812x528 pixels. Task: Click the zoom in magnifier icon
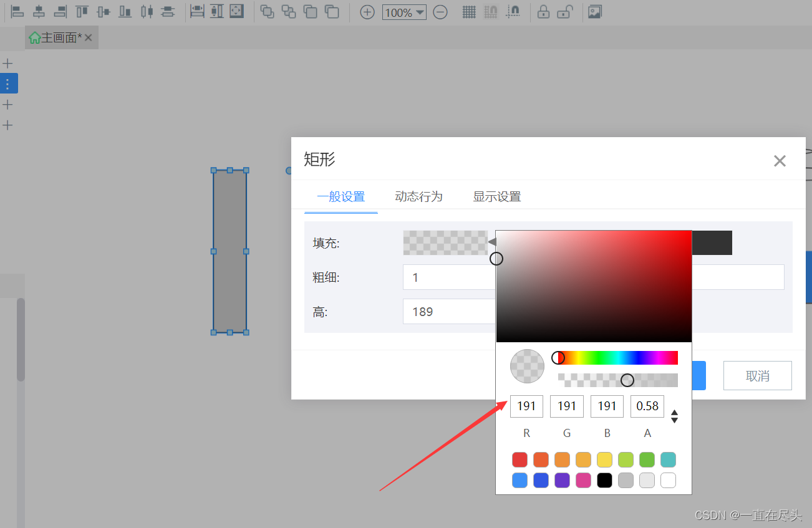pos(367,12)
